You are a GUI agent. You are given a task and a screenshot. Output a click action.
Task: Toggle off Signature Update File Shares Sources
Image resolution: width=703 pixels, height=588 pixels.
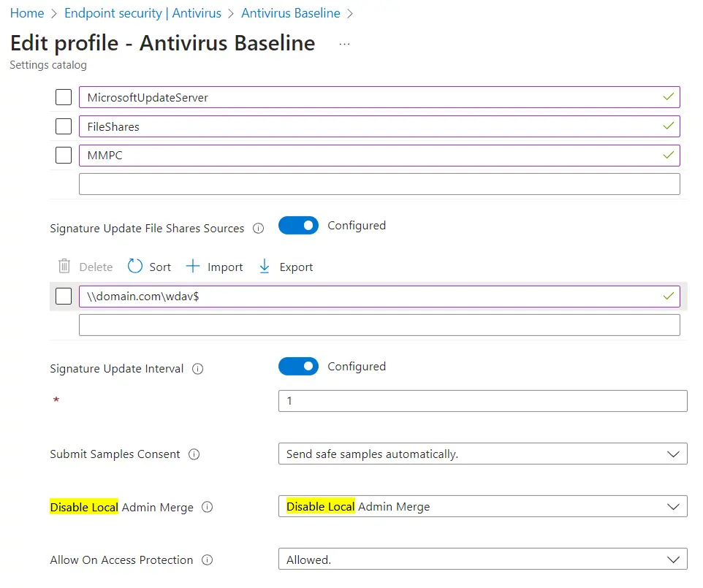[x=298, y=226]
